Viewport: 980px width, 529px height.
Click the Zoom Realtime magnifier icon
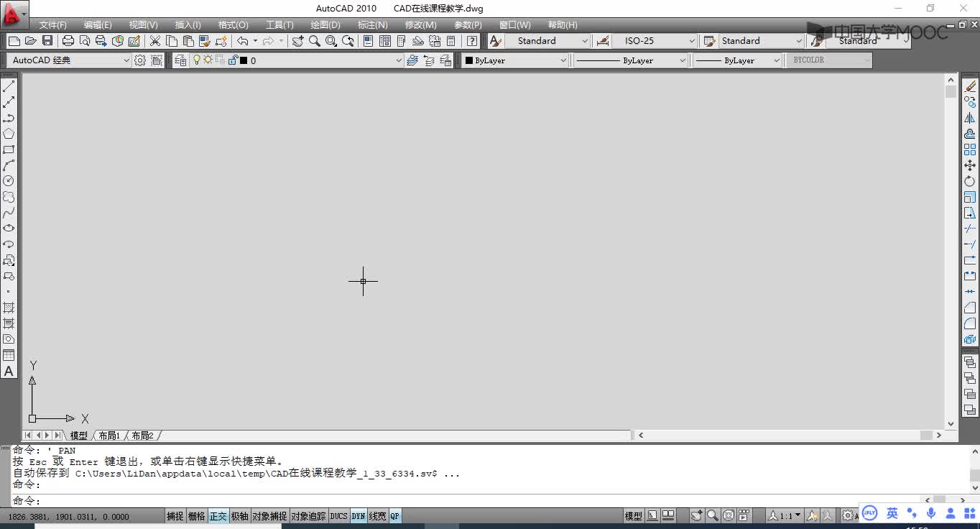315,41
